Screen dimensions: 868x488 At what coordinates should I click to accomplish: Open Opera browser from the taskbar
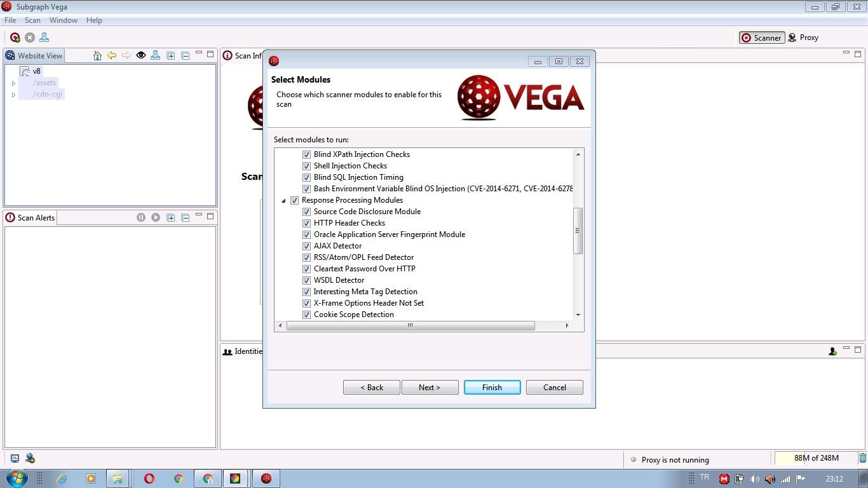[x=149, y=478]
